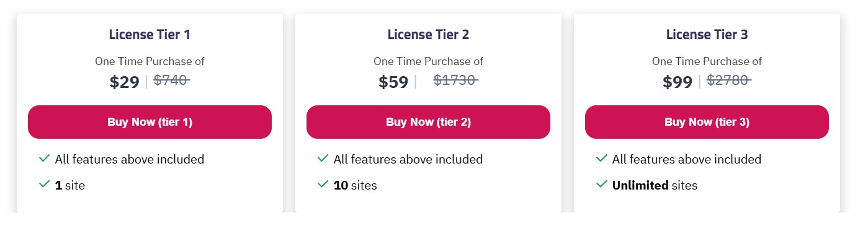
Task: Click the Buy Now (tier 1) button
Action: tap(150, 122)
